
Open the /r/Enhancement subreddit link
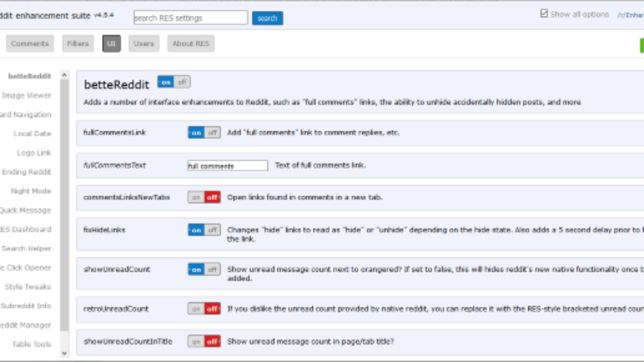[631, 15]
